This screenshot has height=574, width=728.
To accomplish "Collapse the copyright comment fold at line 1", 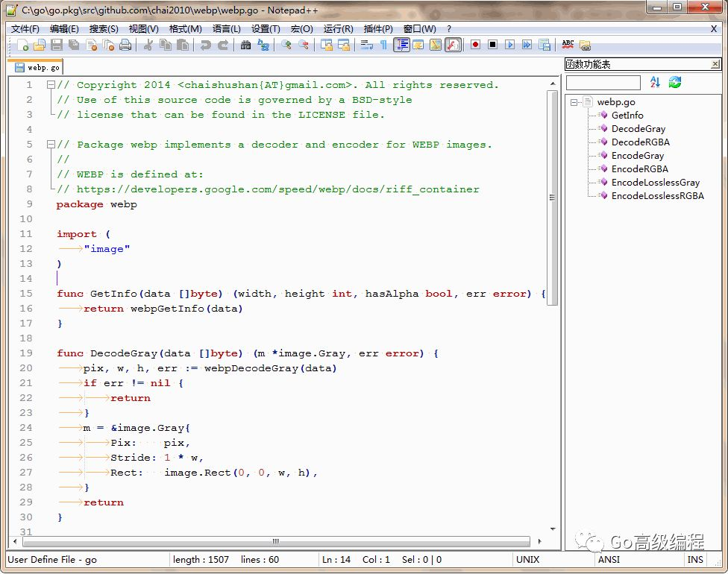I will [x=51, y=85].
